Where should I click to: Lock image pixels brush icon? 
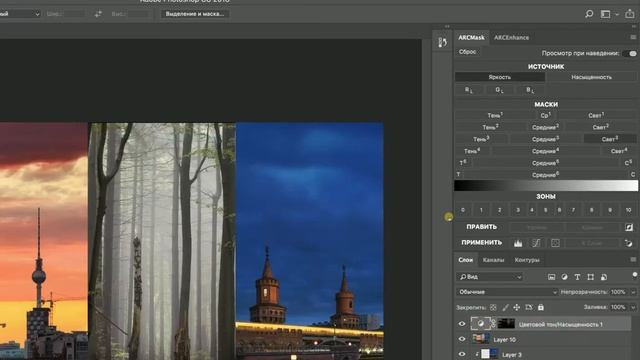click(x=505, y=307)
